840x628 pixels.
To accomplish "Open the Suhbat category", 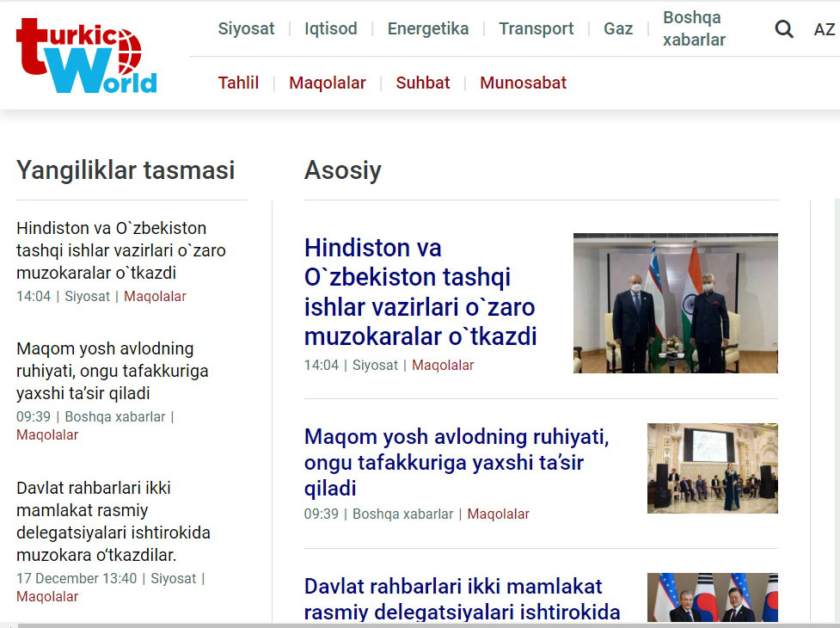I will coord(423,83).
